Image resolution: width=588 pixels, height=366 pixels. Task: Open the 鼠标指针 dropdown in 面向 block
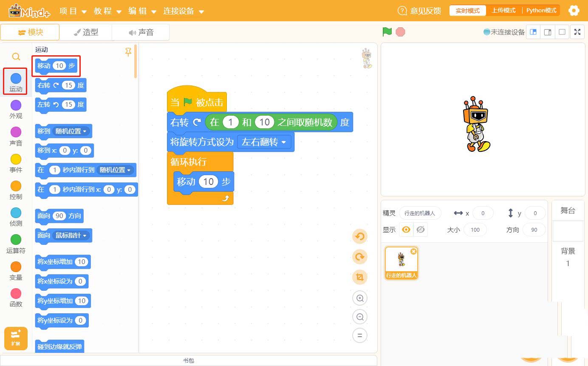pyautogui.click(x=72, y=235)
